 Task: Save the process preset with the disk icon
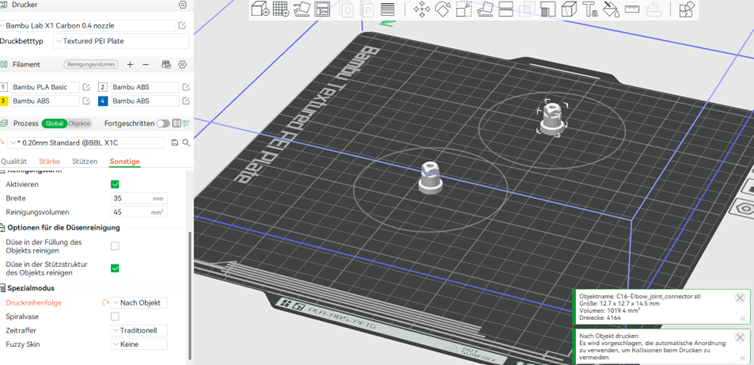(x=175, y=143)
